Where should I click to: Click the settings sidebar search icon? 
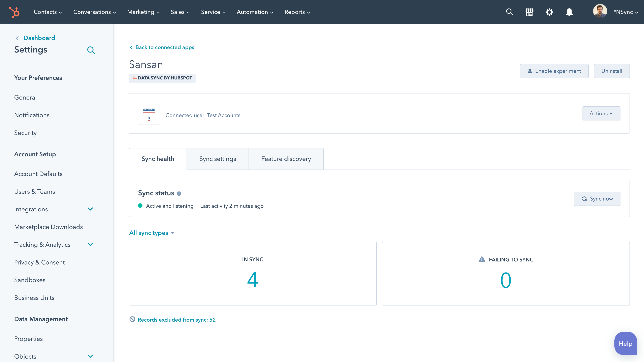pos(91,50)
